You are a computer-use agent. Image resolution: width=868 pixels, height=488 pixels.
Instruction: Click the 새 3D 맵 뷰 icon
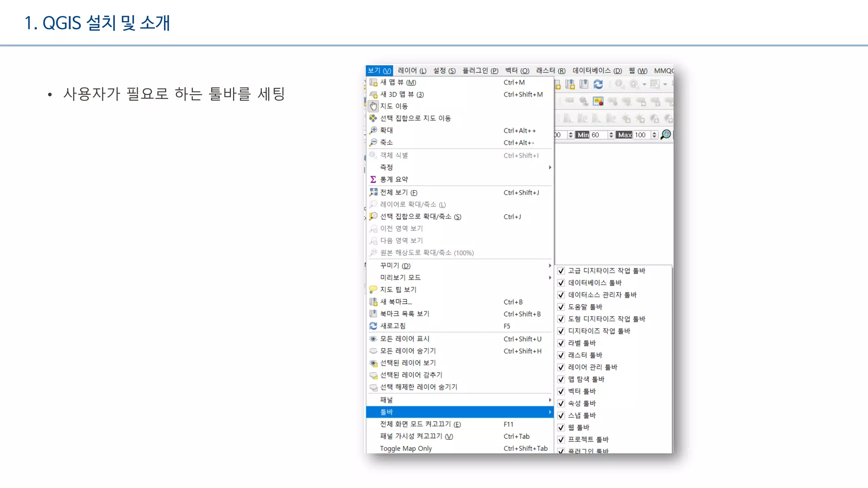point(373,94)
